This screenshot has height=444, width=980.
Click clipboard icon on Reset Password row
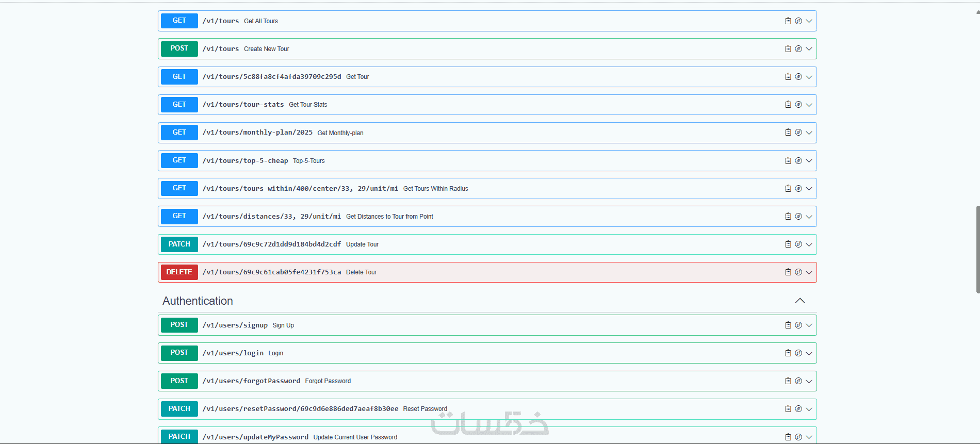788,409
